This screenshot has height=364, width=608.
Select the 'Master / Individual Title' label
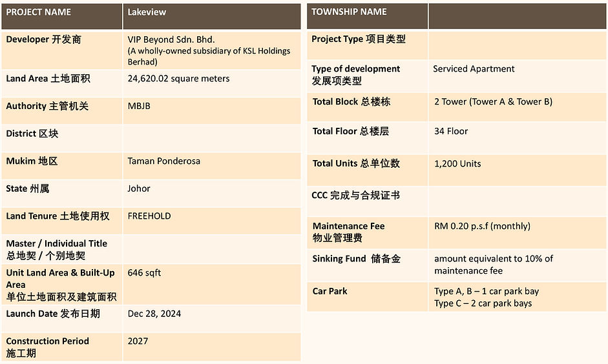pyautogui.click(x=57, y=243)
